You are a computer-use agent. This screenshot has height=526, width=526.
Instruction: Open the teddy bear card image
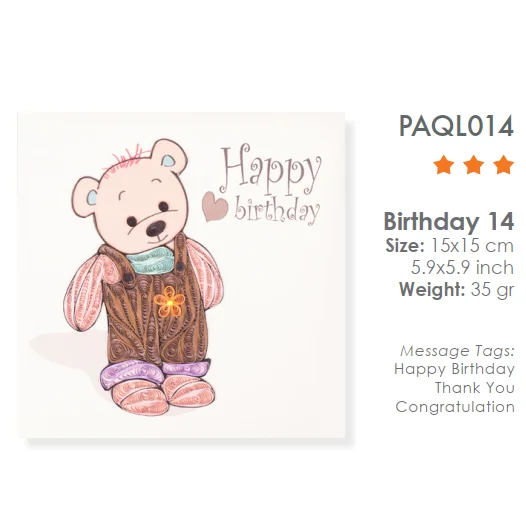(181, 275)
